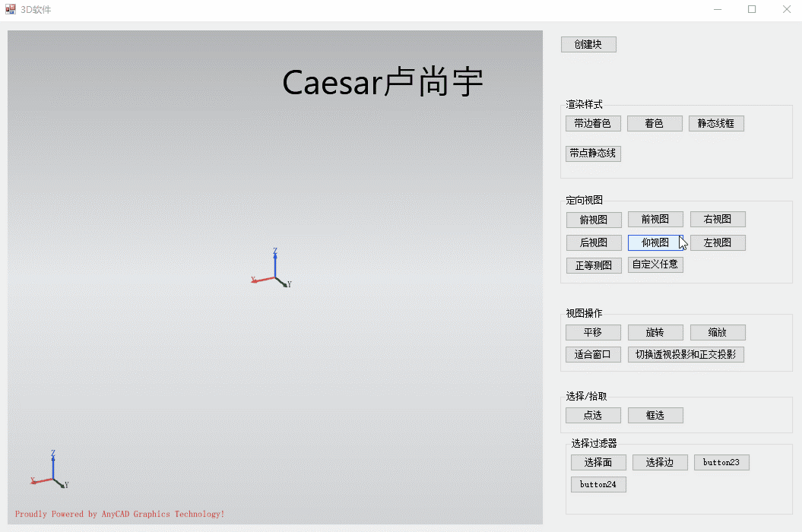Viewport: 802px width, 532px height.
Task: Minimize the 3D软件 window
Action: point(718,9)
